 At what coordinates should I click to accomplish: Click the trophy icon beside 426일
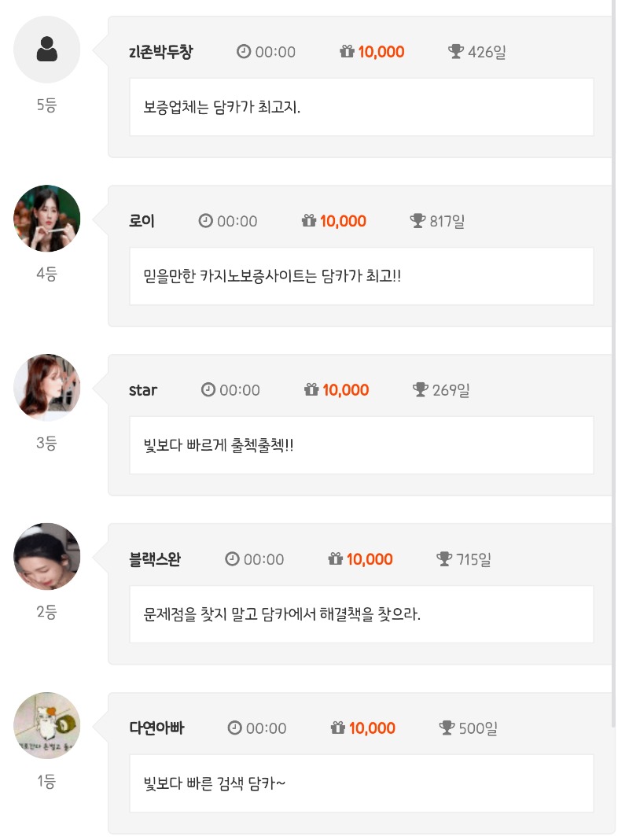coord(456,52)
